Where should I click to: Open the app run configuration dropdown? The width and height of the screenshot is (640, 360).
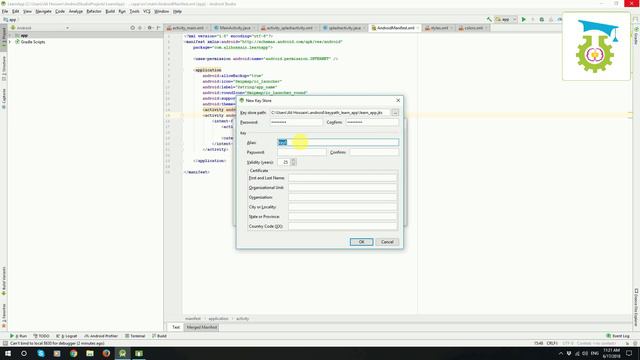[x=506, y=19]
